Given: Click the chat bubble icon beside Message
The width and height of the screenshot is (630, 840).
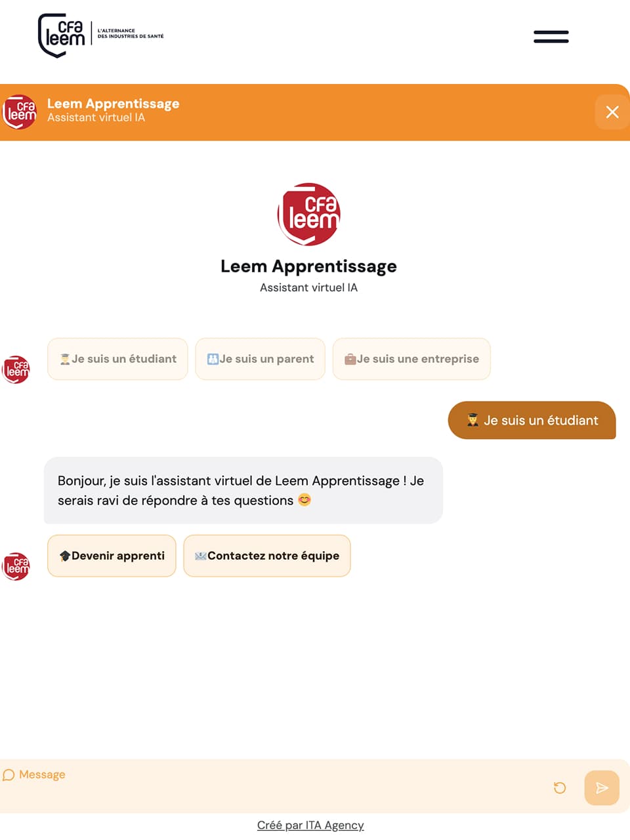Looking at the screenshot, I should coord(9,775).
